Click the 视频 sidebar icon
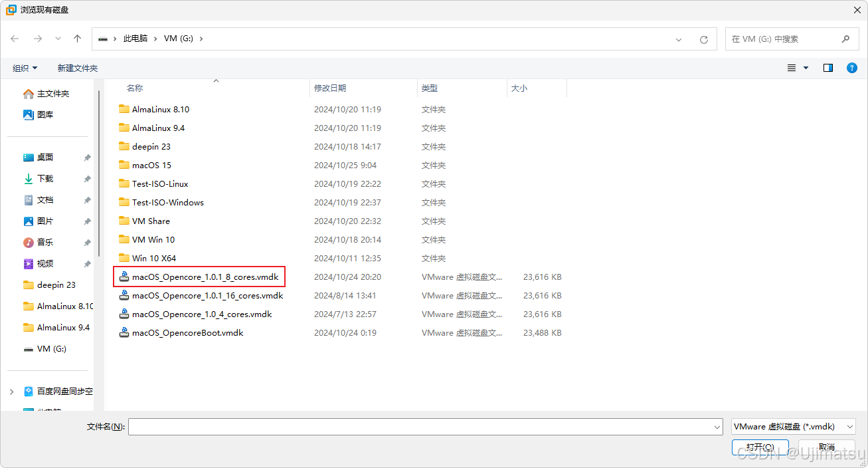The width and height of the screenshot is (868, 468). 29,264
